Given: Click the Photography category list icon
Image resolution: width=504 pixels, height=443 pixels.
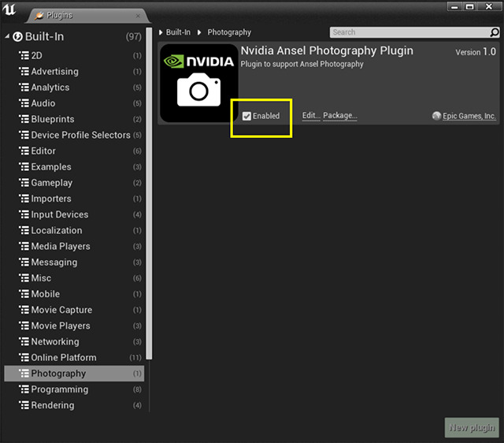Looking at the screenshot, I should click(x=24, y=373).
